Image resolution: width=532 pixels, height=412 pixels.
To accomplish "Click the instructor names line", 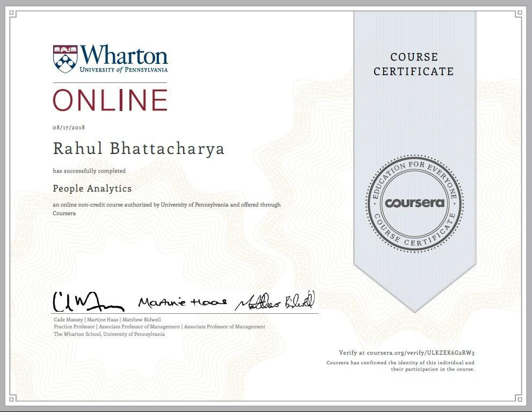I will pyautogui.click(x=107, y=319).
